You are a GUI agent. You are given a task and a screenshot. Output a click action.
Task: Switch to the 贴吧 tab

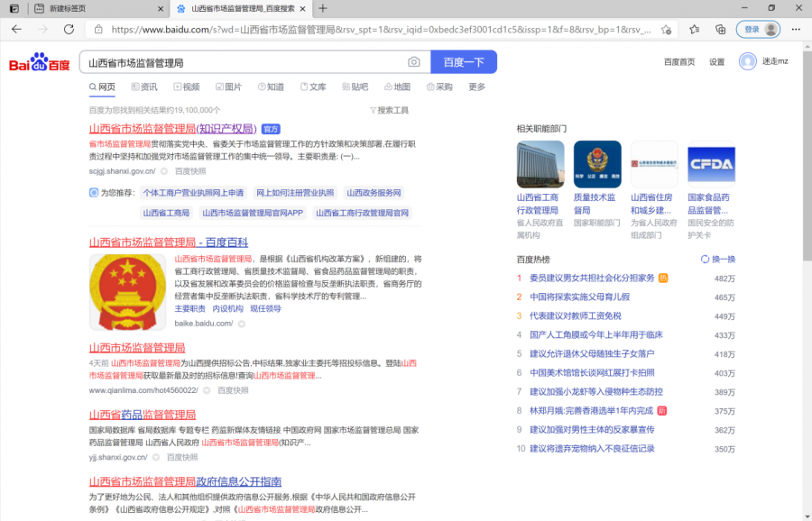point(355,87)
